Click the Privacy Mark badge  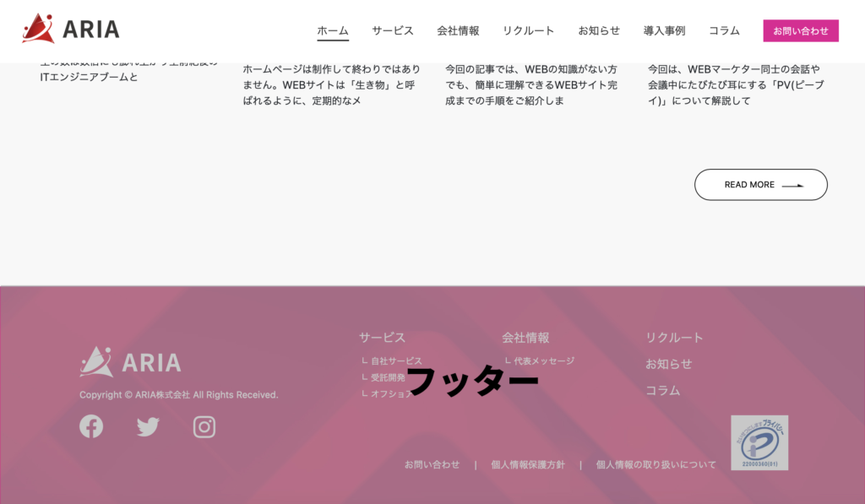click(759, 442)
